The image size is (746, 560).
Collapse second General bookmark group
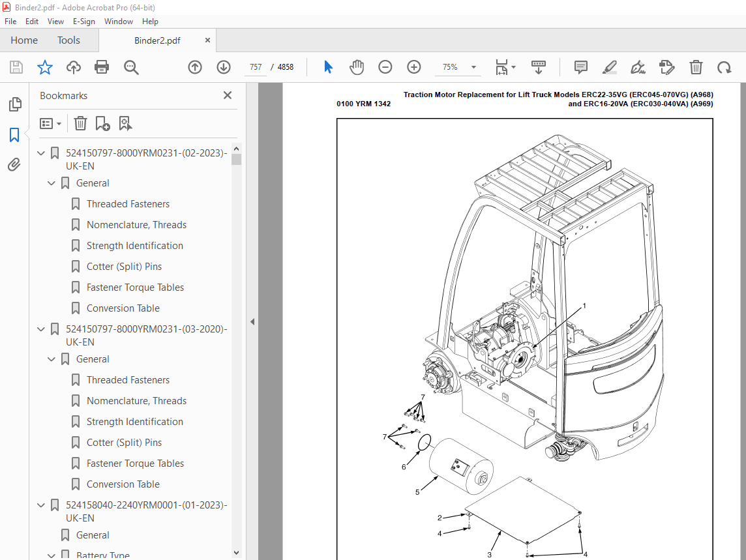click(52, 359)
